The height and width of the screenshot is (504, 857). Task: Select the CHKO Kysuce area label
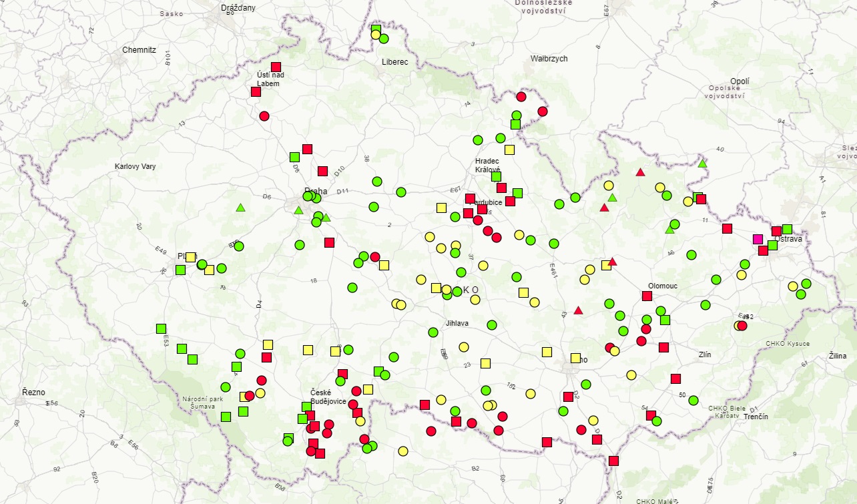click(788, 344)
